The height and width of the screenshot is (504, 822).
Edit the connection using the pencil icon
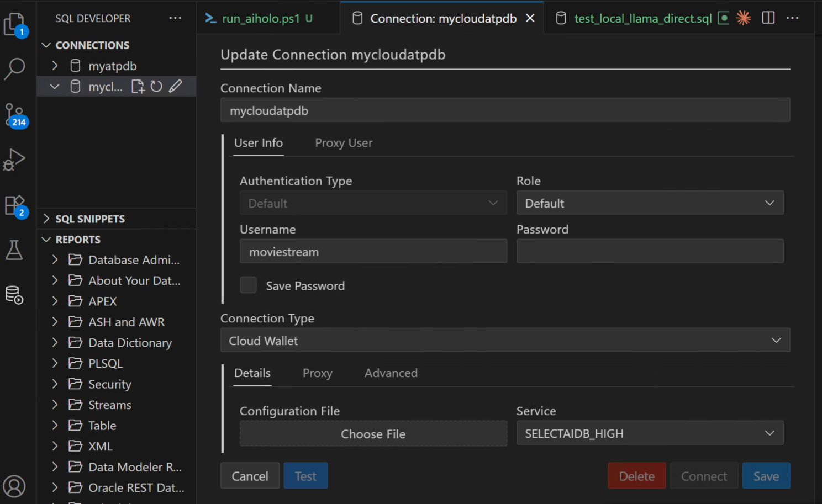click(176, 86)
